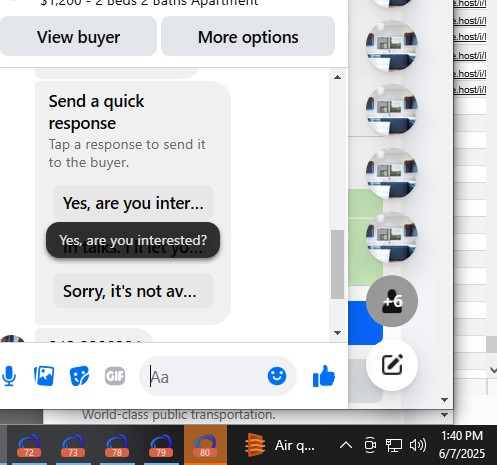Open taskbar browser window labeled 78
This screenshot has height=465, width=497.
[117, 446]
